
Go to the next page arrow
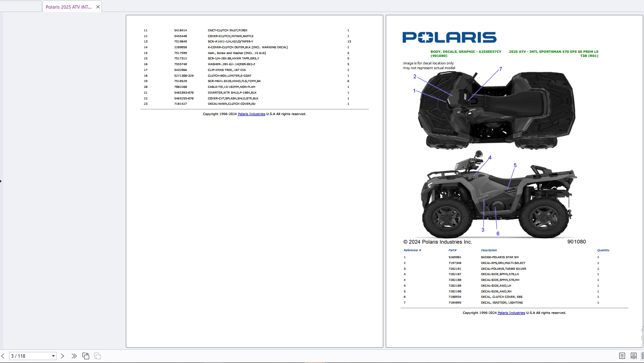[62, 356]
